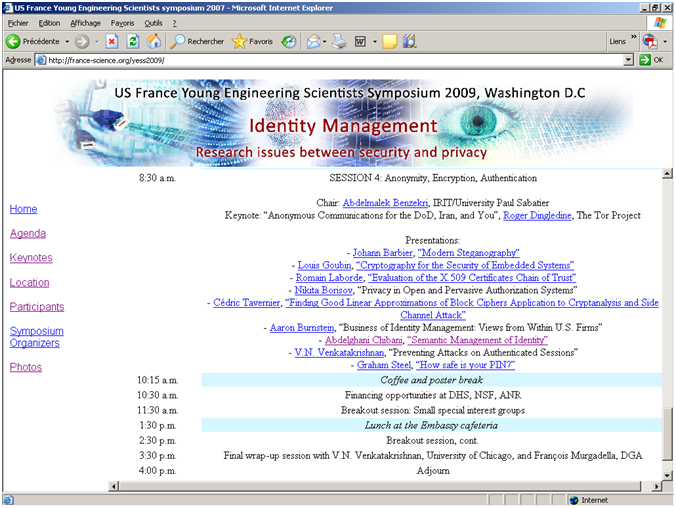The width and height of the screenshot is (676, 508).
Task: Click the horizontal scrollbar right arrow
Action: tap(657, 486)
